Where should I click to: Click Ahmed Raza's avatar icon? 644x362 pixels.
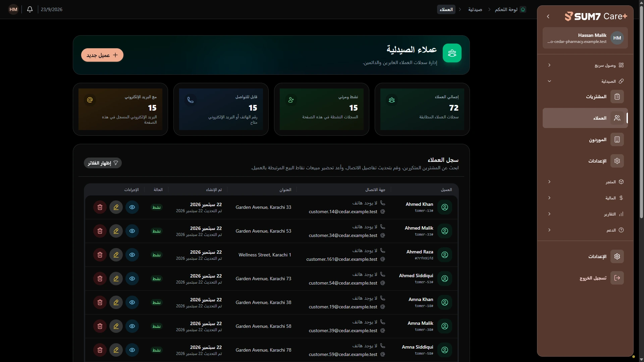(445, 255)
